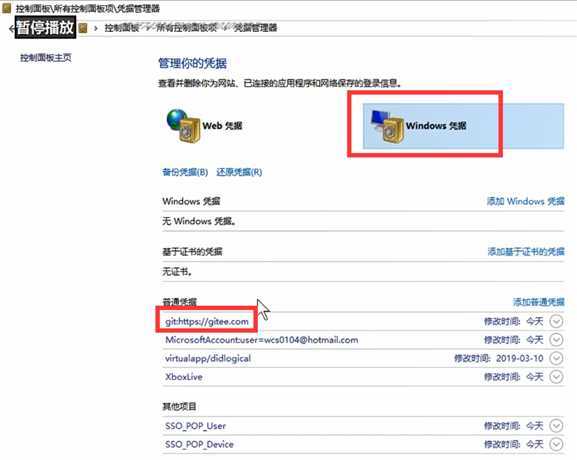Click 添加普通凭据 link
Image resolution: width=577 pixels, height=460 pixels.
coord(539,302)
